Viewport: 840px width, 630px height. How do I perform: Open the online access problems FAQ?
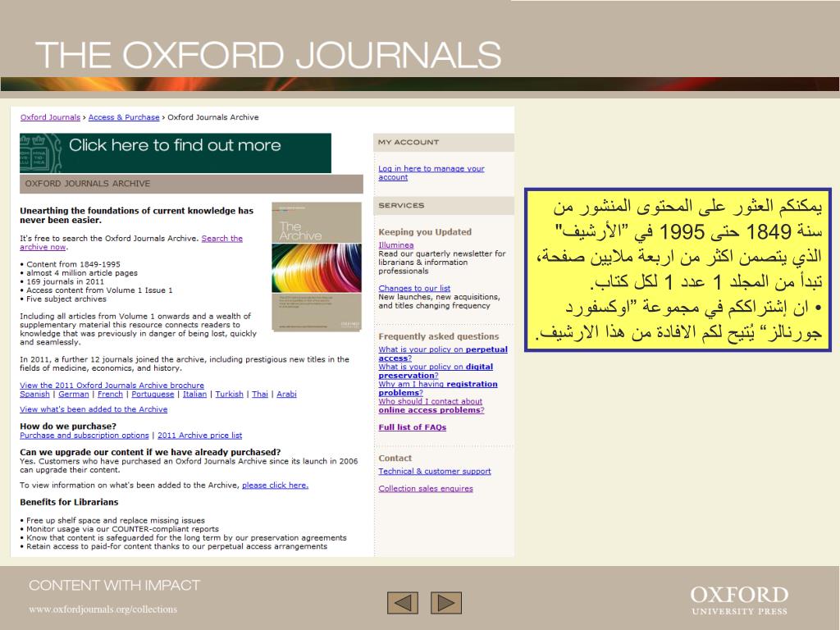(x=431, y=405)
